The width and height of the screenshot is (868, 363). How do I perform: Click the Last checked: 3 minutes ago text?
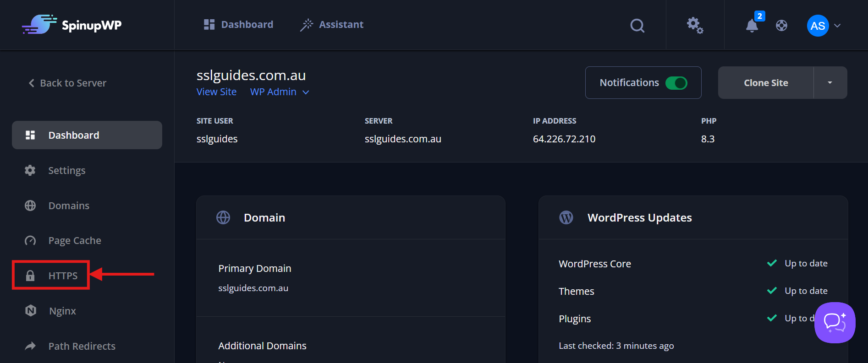point(616,346)
